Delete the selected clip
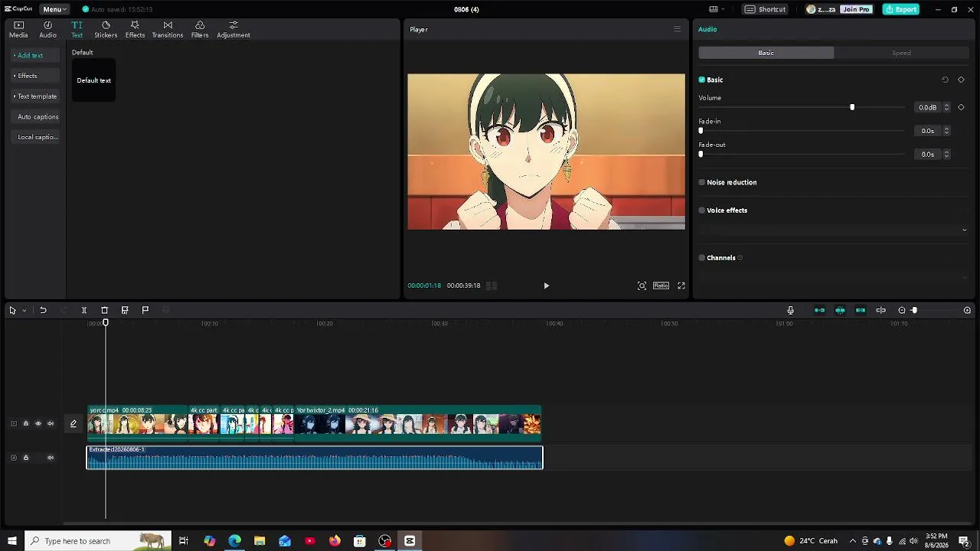The image size is (980, 551). tap(105, 310)
